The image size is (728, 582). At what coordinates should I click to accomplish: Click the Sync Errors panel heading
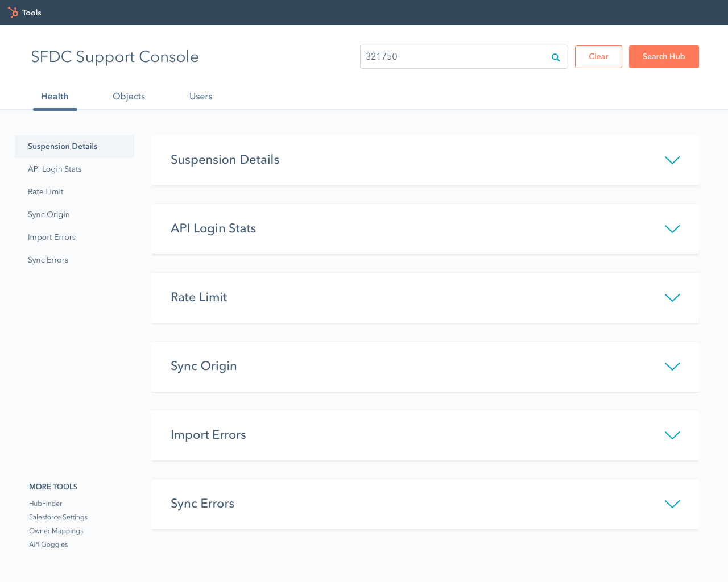pyautogui.click(x=202, y=504)
